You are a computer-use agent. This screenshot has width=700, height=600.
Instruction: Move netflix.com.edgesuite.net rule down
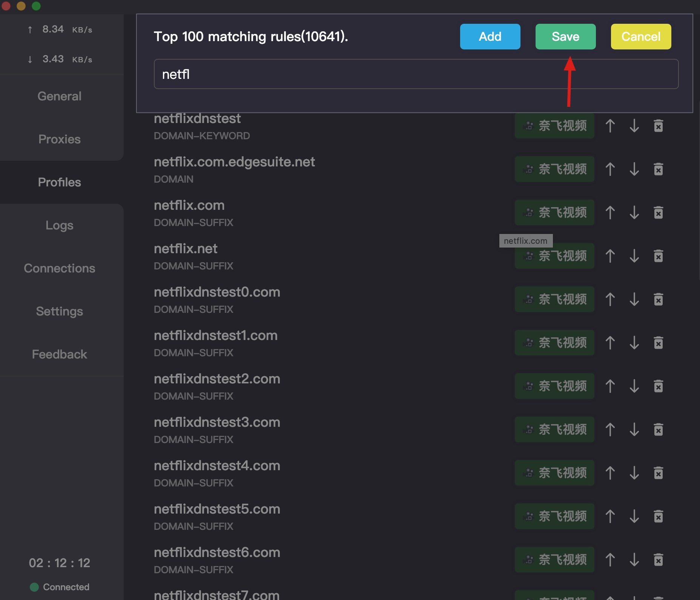click(x=634, y=169)
